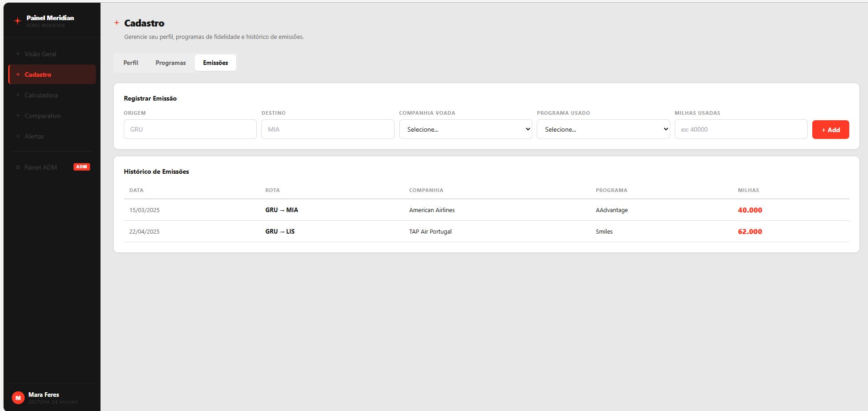Screen dimensions: 868x411
Task: Switch to the Programas tab
Action: pos(170,63)
